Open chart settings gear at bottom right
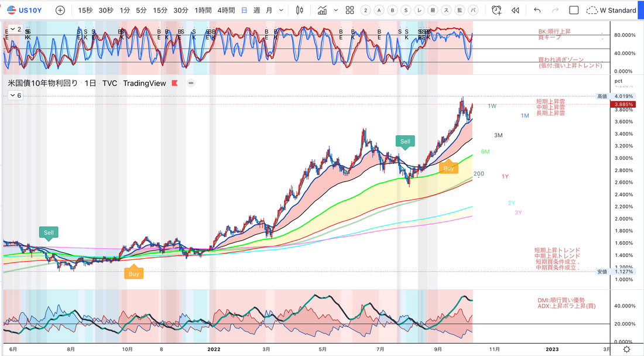Viewport: 644px width, 356px height. [x=626, y=349]
